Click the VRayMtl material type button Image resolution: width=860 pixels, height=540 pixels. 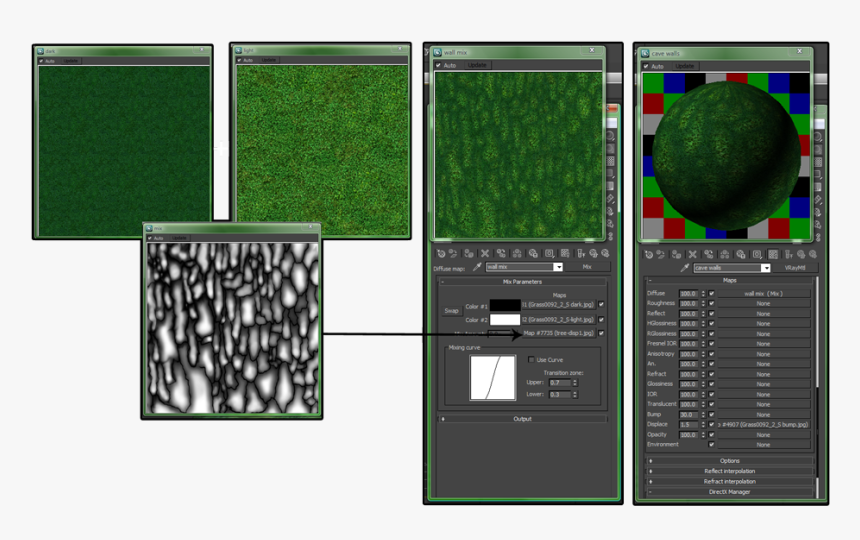coord(794,268)
